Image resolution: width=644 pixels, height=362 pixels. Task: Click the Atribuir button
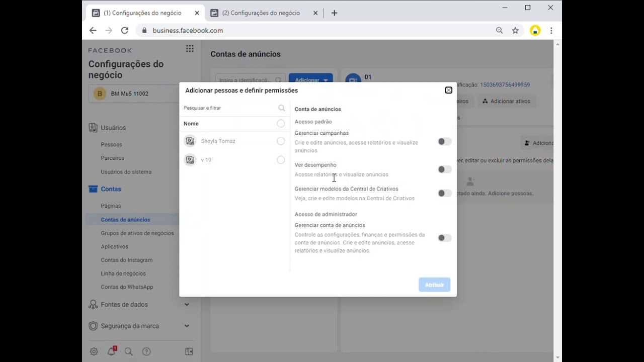435,285
